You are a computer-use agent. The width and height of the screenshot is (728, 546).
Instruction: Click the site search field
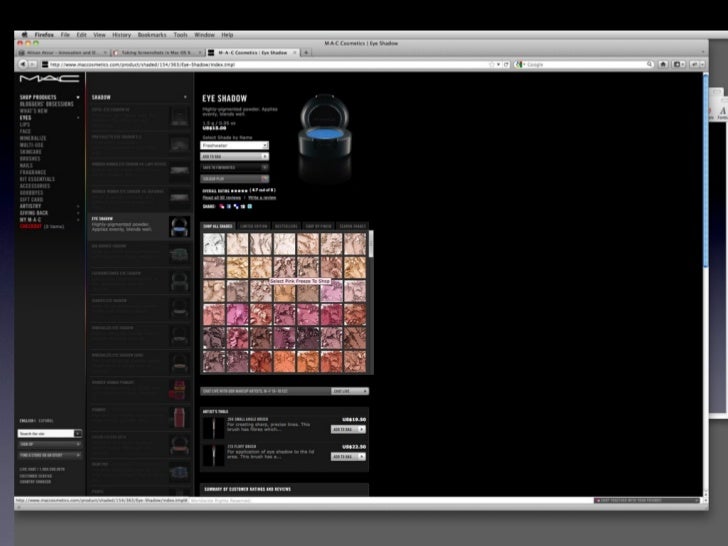click(x=46, y=433)
